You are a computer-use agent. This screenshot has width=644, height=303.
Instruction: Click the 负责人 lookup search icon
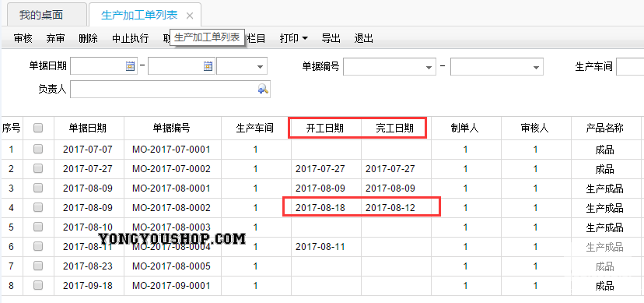click(x=263, y=89)
